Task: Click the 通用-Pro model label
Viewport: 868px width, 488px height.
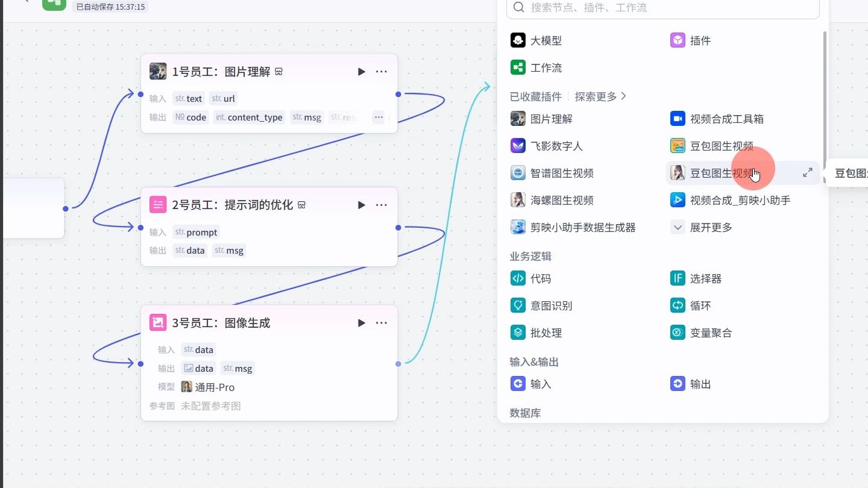Action: [215, 387]
